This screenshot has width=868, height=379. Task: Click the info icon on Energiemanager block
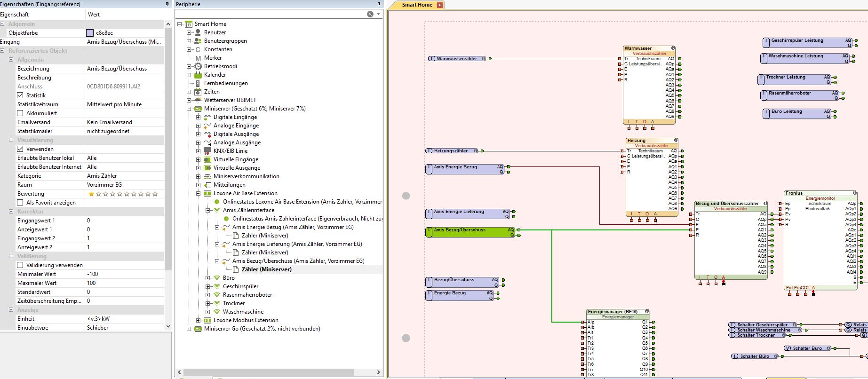647,311
